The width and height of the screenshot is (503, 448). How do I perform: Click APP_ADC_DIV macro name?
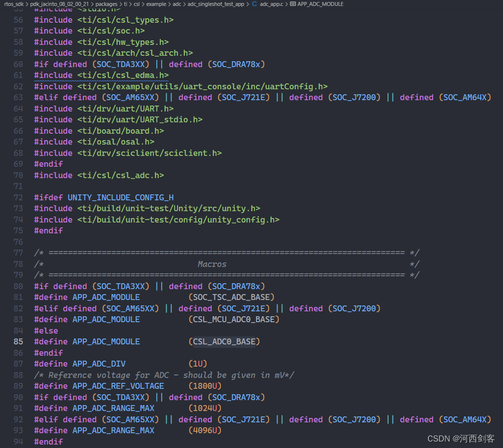click(99, 364)
